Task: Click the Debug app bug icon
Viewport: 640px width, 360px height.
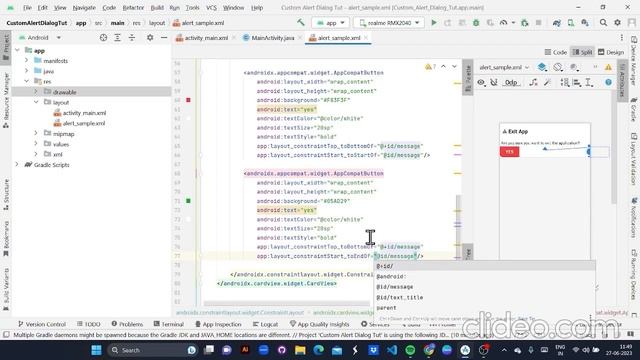Action: pos(476,23)
